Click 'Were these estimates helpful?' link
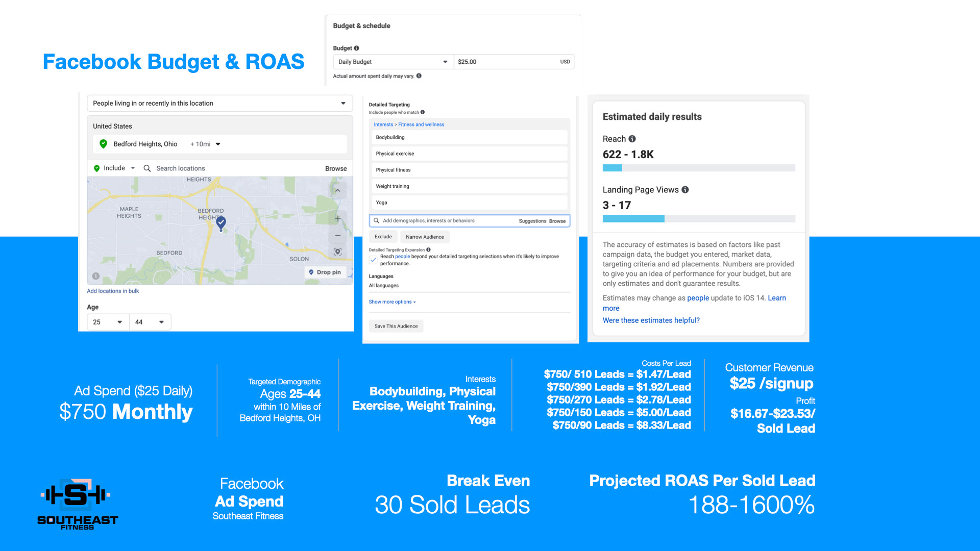This screenshot has width=980, height=551. pos(651,320)
